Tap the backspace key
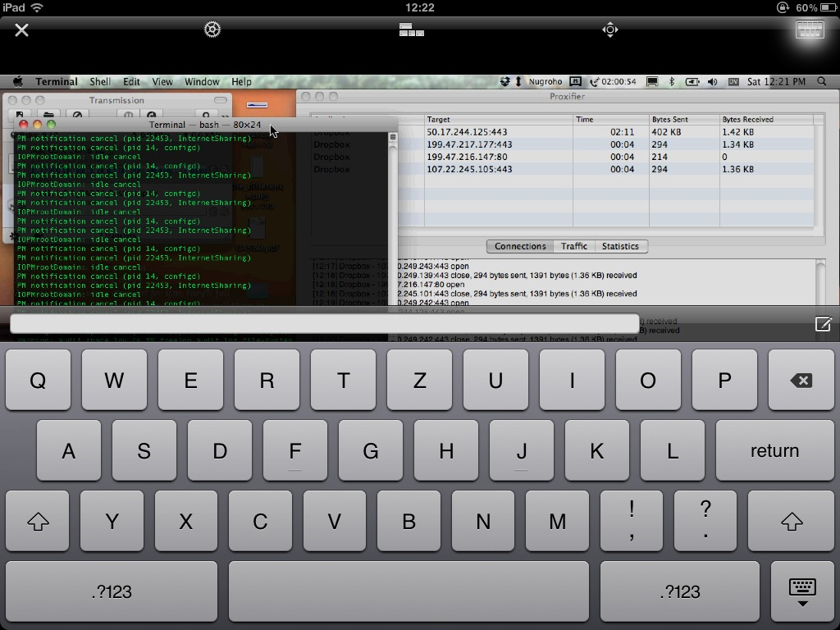 [x=801, y=380]
